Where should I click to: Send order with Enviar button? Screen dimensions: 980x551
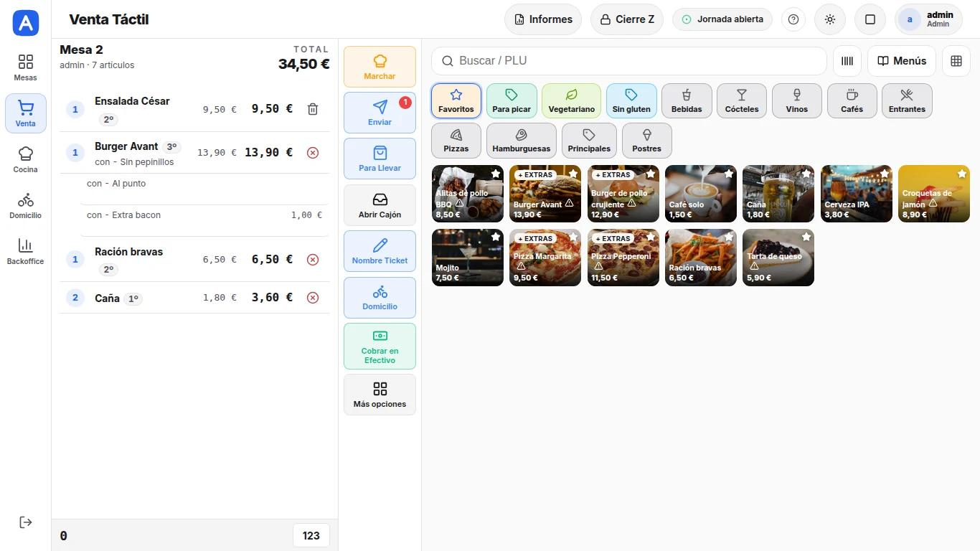point(380,113)
